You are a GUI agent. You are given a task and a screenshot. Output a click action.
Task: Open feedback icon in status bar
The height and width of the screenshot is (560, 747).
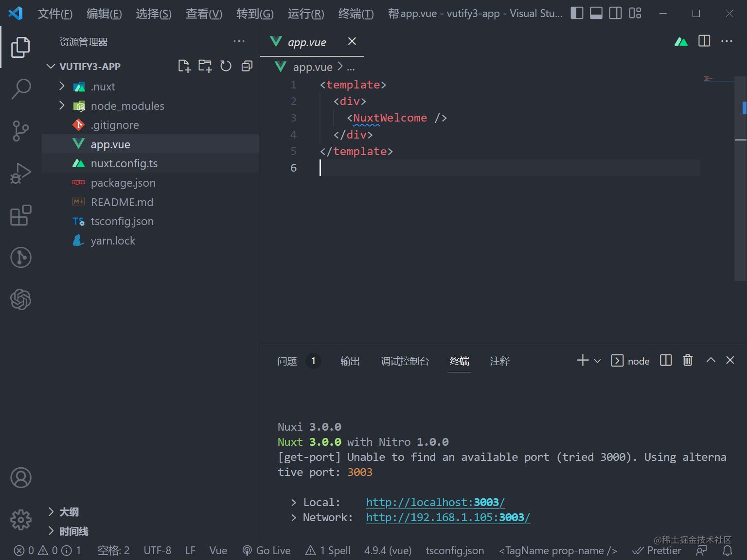click(x=701, y=550)
